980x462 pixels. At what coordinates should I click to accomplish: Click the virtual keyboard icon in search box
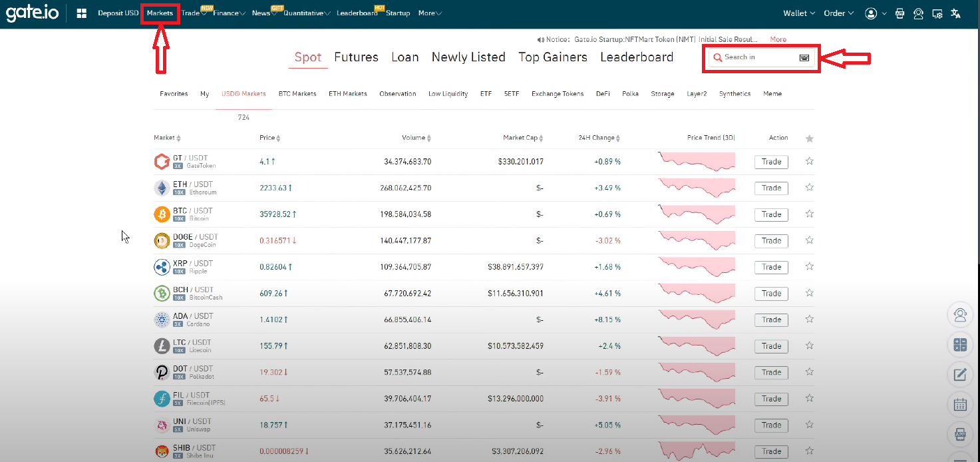point(804,57)
